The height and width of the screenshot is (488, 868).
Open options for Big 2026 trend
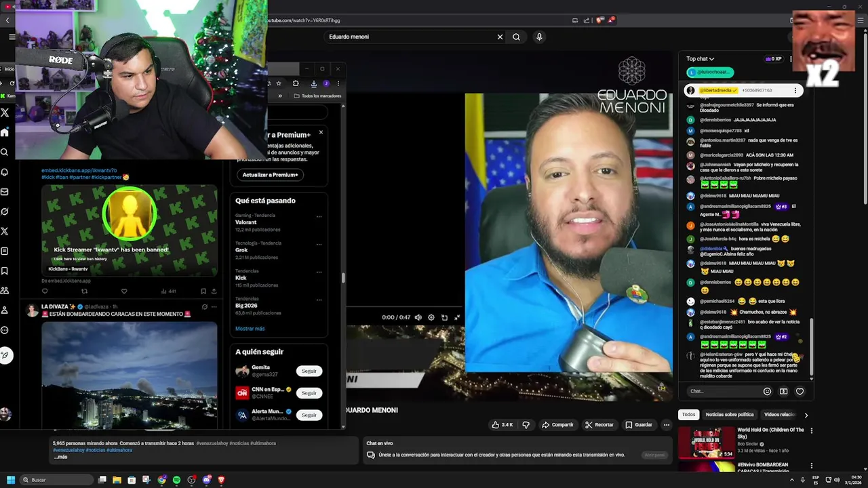pyautogui.click(x=319, y=300)
